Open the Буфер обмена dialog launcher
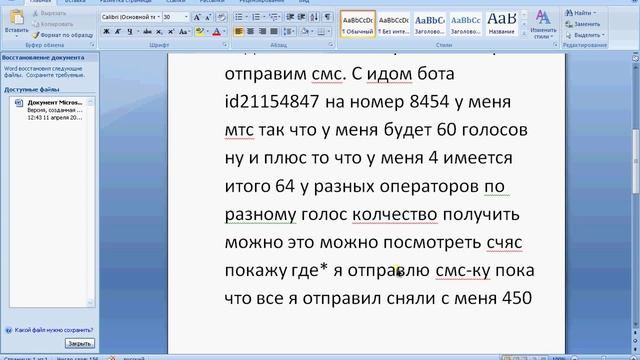This screenshot has width=640, height=360. coord(92,45)
